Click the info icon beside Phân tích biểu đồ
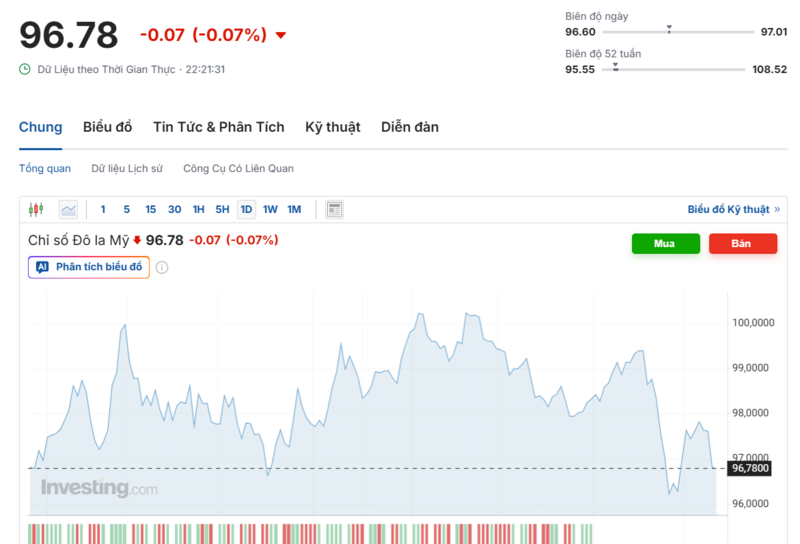This screenshot has width=800, height=544. coord(162,267)
